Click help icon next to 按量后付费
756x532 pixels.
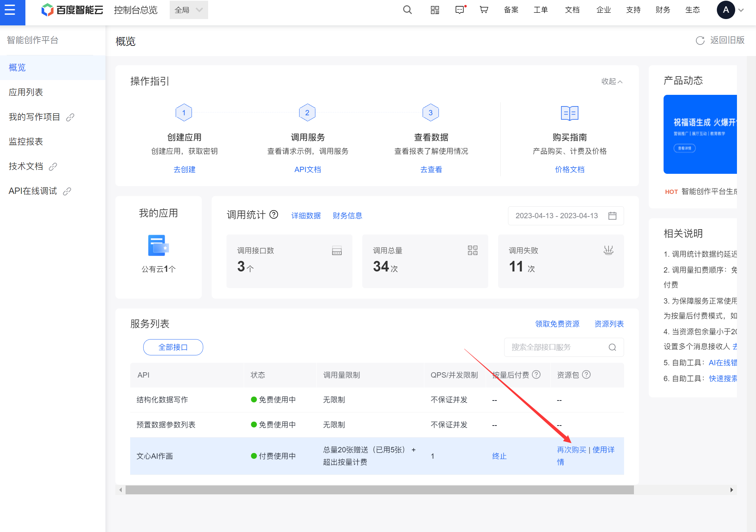[x=536, y=374]
